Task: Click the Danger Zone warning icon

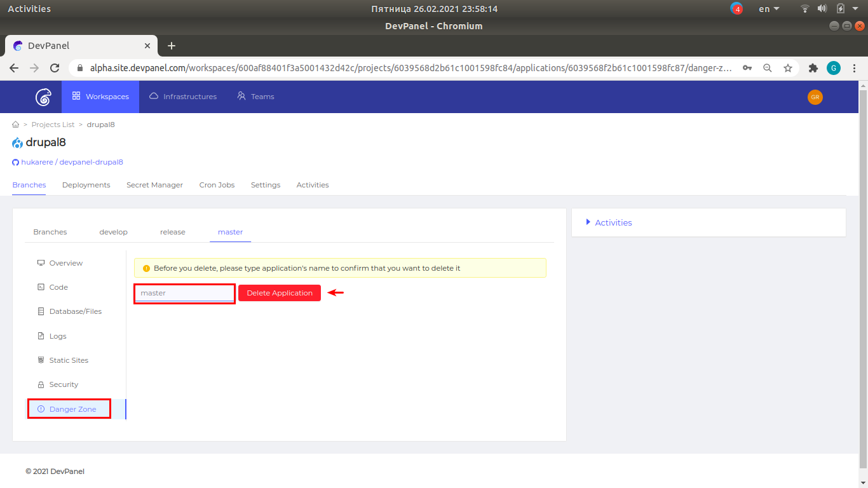Action: click(x=40, y=408)
